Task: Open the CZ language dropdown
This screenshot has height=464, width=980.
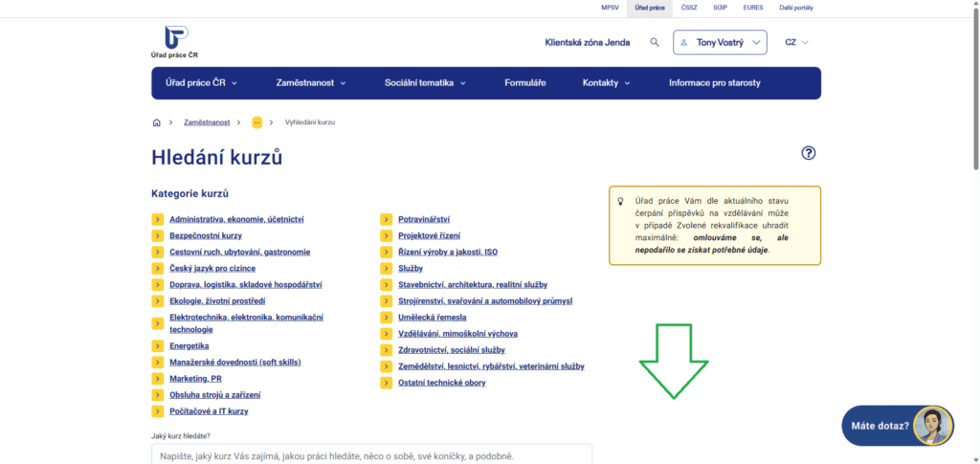Action: pyautogui.click(x=796, y=42)
